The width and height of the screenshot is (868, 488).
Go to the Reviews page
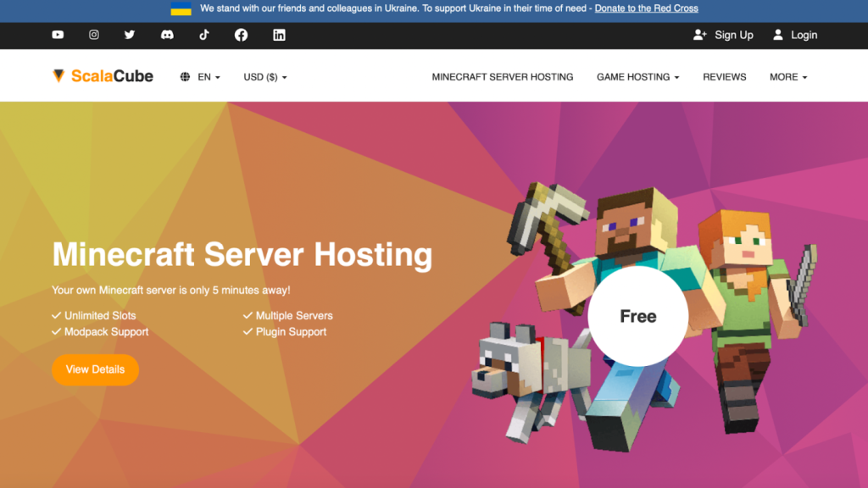coord(725,77)
